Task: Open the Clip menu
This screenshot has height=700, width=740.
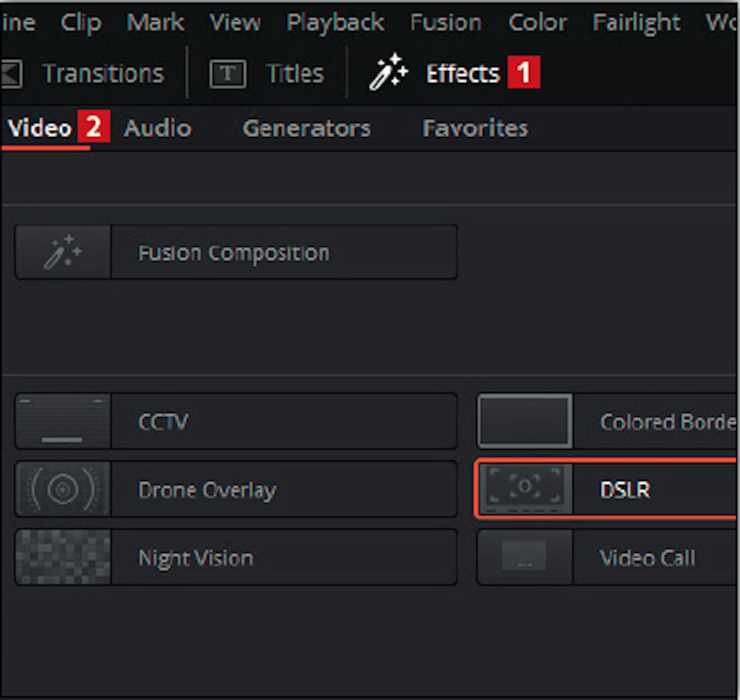Action: [81, 23]
